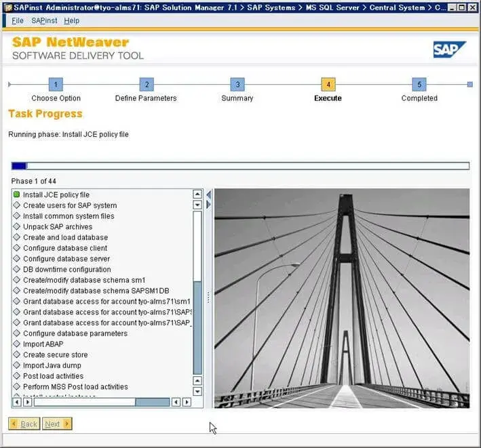Click the SAPinst title bar application icon
The height and width of the screenshot is (448, 481).
point(8,7)
